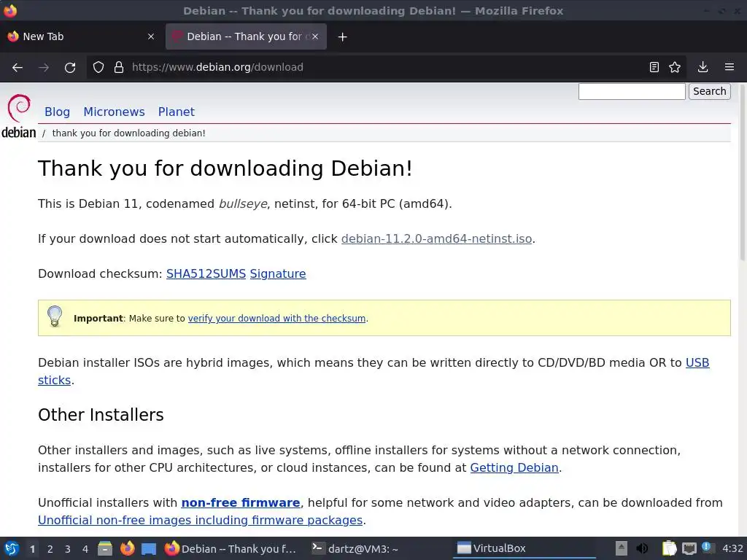Click the site security padlock icon
Screen dimensions: 747x560
(x=119, y=67)
